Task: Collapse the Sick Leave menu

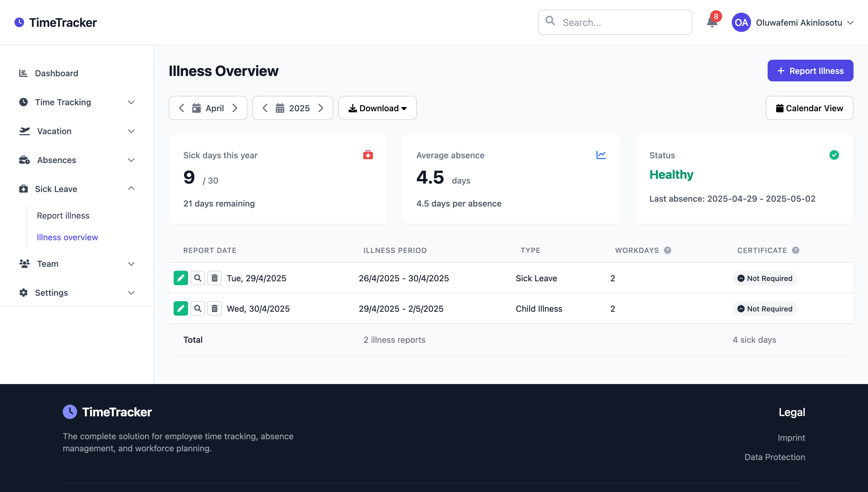Action: click(x=77, y=189)
